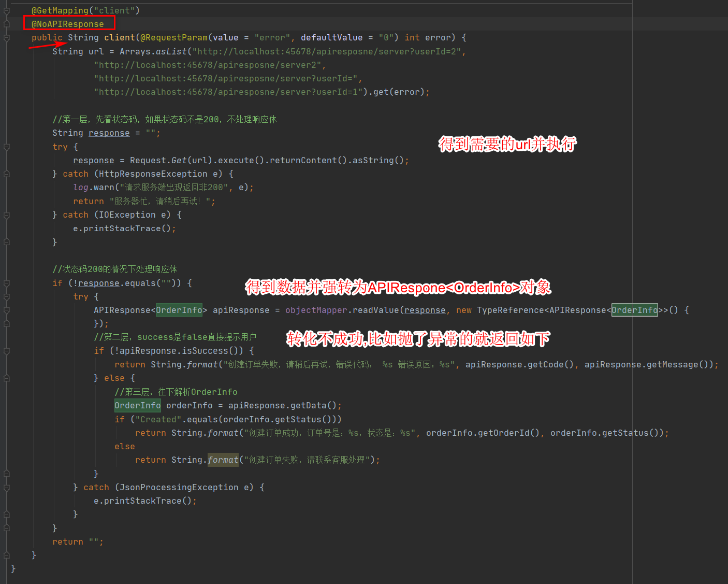The height and width of the screenshot is (584, 728).
Task: Click the string 服务器忙，请稍后再试！
Action: point(160,201)
